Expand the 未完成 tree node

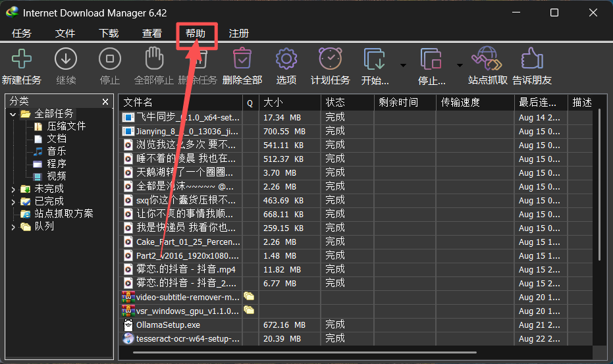(x=13, y=190)
